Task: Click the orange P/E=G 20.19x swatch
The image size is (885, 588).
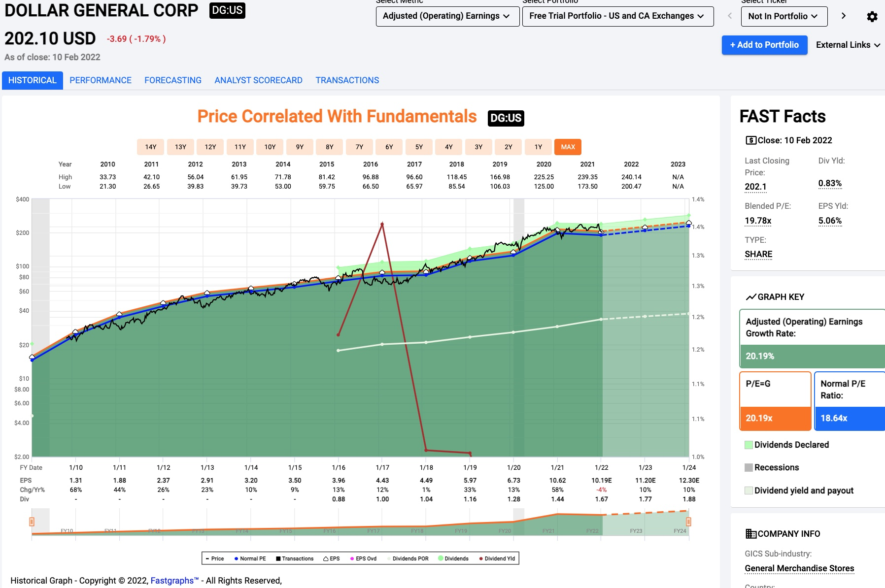Action: 775,418
